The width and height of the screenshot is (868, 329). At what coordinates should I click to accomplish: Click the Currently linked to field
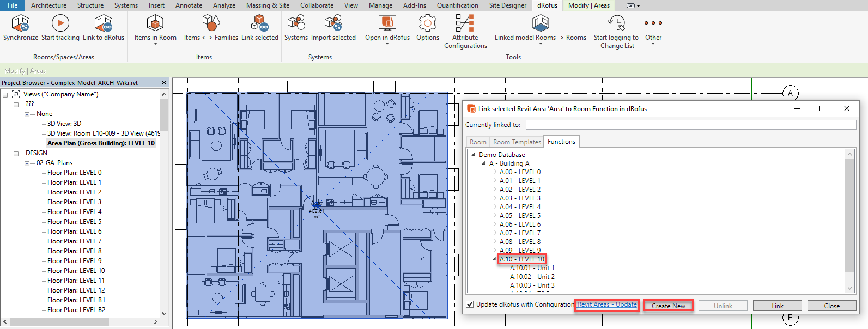click(690, 125)
